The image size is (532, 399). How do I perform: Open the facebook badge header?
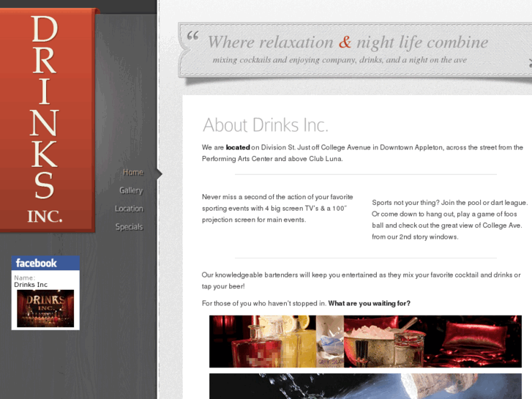tap(45, 263)
